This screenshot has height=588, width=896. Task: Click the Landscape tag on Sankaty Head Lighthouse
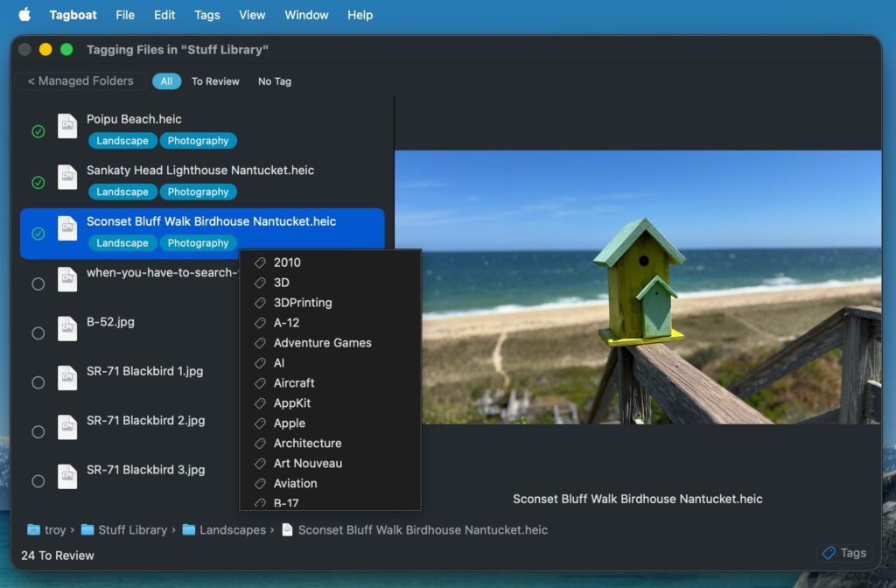122,192
